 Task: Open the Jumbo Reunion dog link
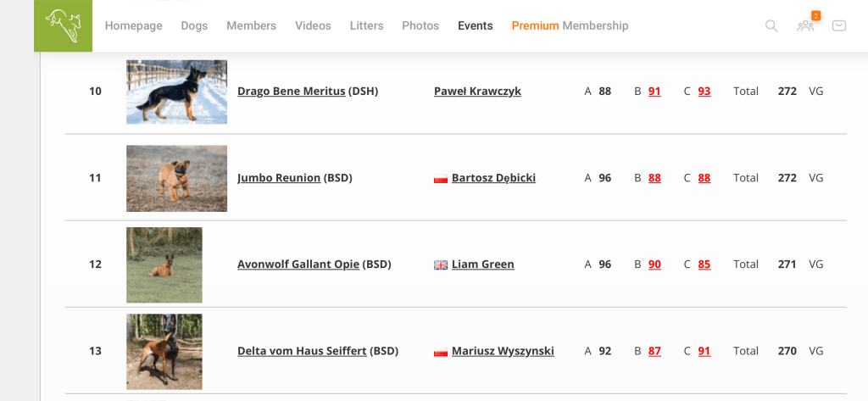tap(279, 178)
